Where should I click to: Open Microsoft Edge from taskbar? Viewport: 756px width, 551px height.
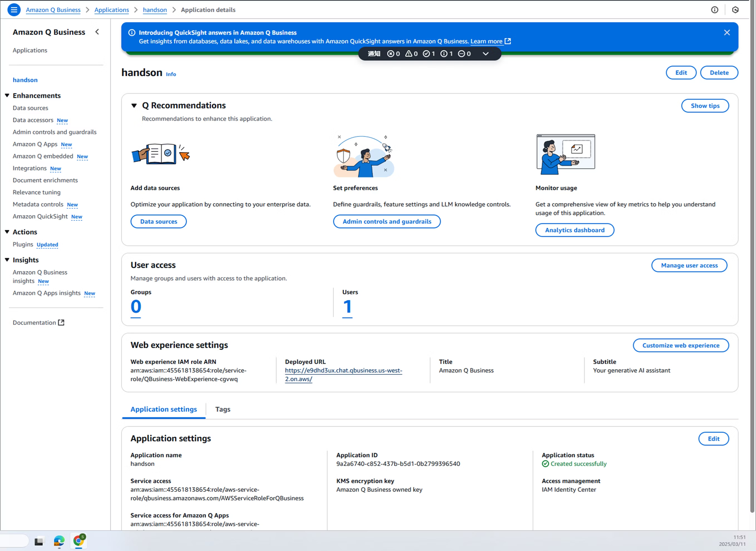click(59, 541)
